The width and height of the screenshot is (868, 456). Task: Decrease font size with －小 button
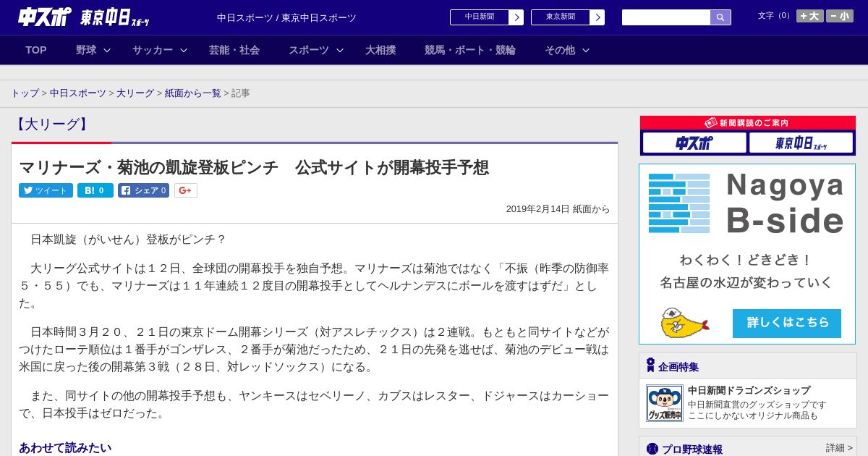click(x=840, y=16)
